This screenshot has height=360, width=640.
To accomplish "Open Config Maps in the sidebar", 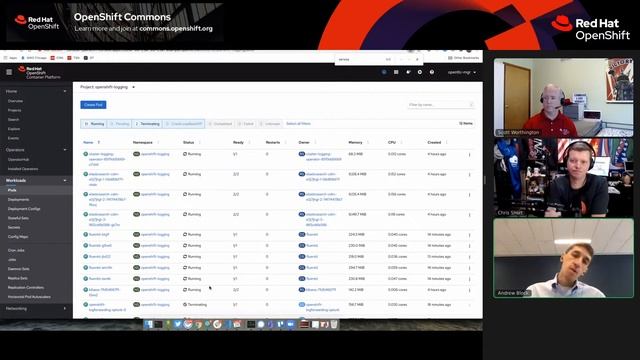I will pyautogui.click(x=18, y=237).
